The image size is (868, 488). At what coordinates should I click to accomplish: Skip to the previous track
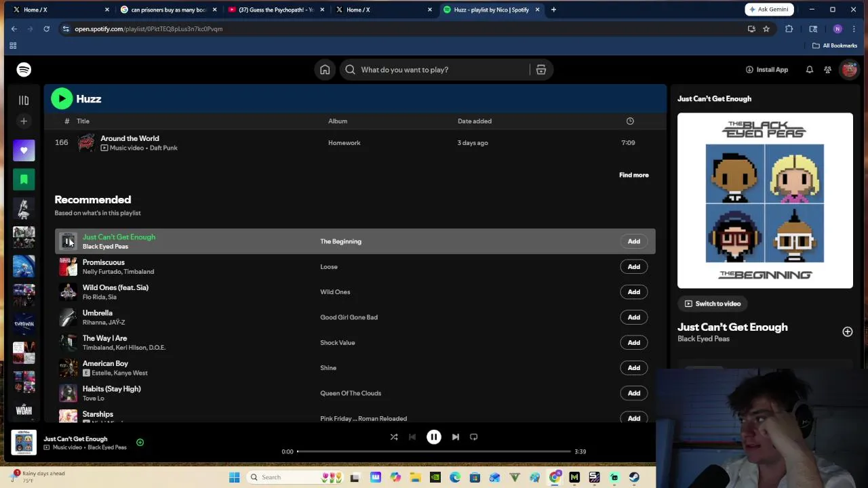pyautogui.click(x=412, y=437)
